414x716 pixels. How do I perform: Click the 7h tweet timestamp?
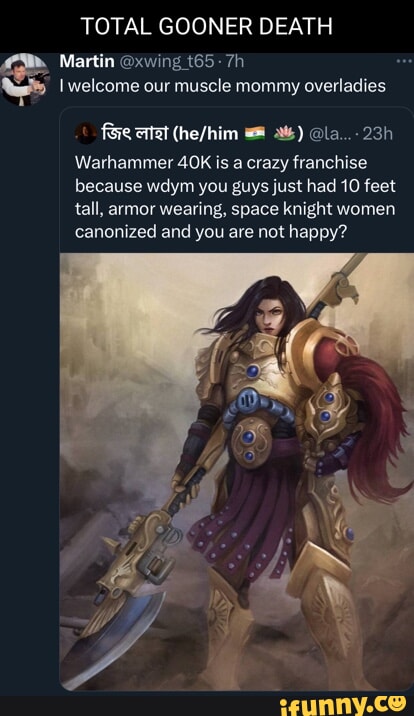(233, 61)
